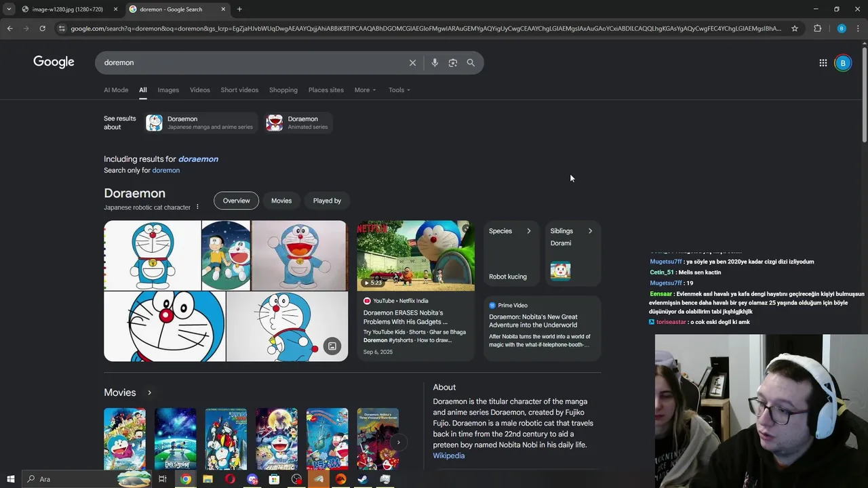Switch to the Shopping tab
This screenshot has width=868, height=488.
pos(283,90)
